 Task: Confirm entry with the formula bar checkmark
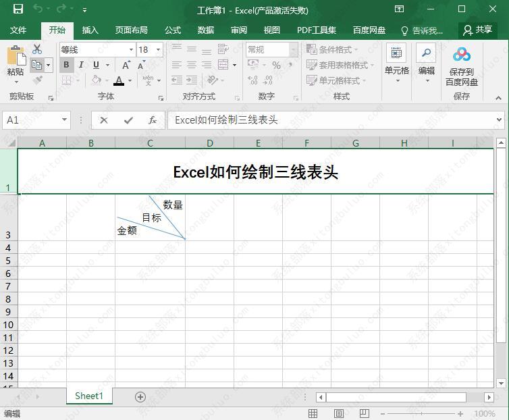(128, 120)
